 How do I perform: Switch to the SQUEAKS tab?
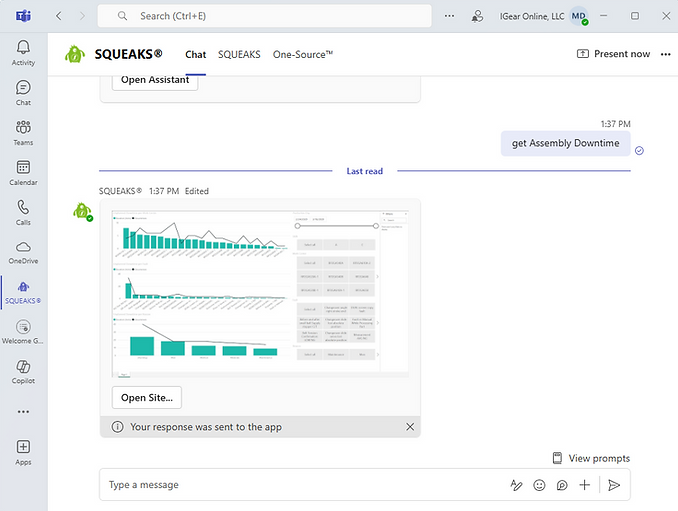coord(239,54)
